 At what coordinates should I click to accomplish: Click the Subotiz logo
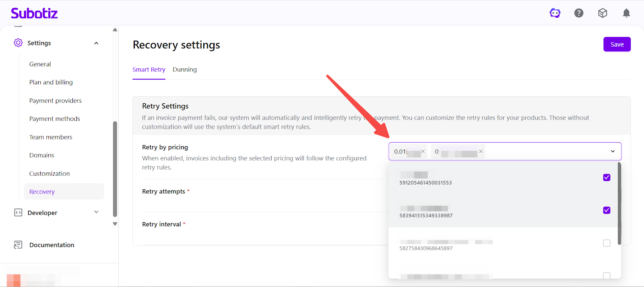(x=34, y=13)
